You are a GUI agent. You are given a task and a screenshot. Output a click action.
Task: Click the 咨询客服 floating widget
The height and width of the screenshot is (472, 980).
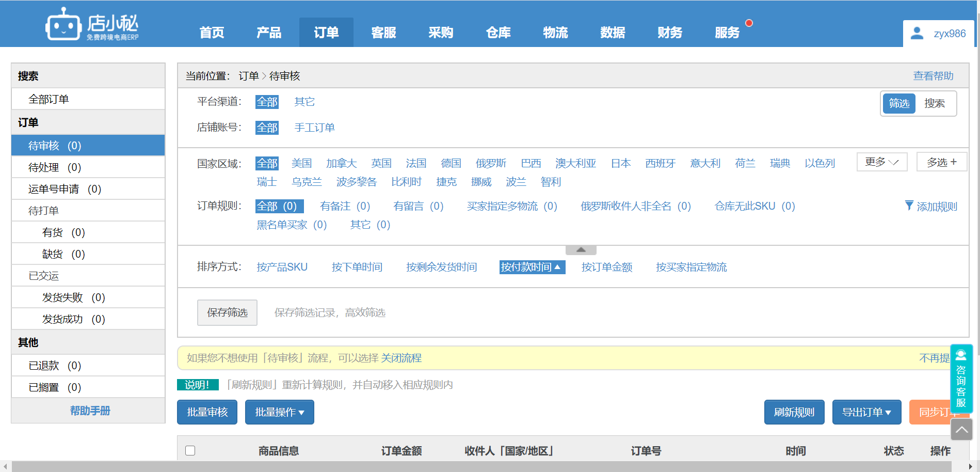[x=961, y=378]
